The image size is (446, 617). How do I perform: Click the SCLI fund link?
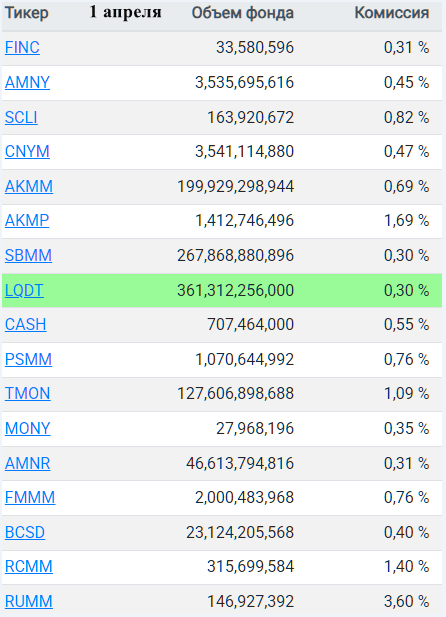click(21, 117)
